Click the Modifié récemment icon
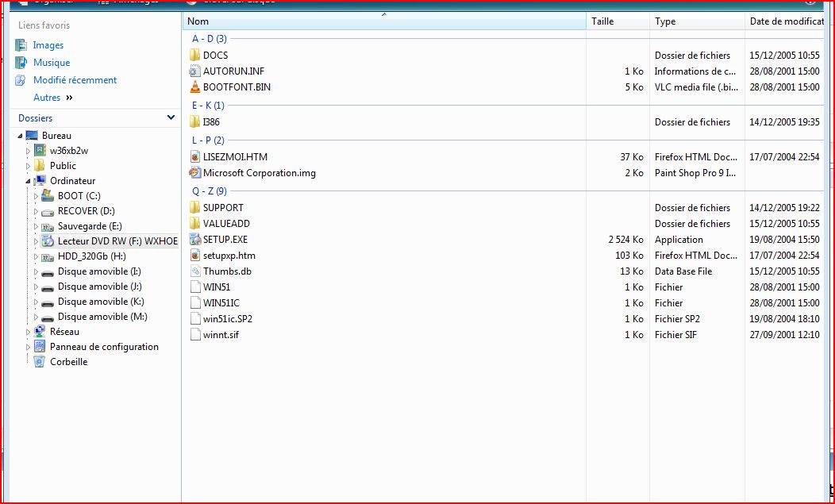 click(21, 80)
